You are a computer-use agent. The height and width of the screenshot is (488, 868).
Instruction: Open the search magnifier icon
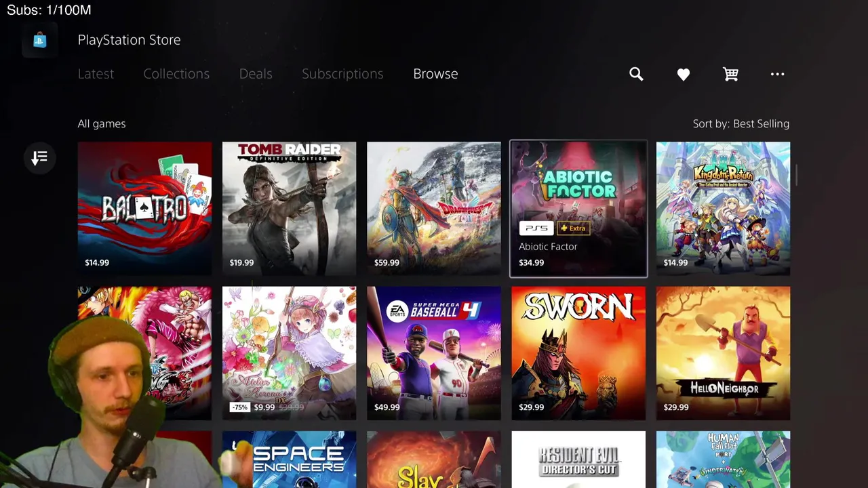(x=636, y=74)
